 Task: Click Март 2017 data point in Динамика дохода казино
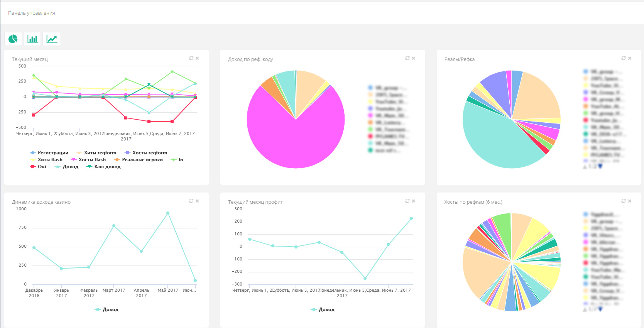point(114,226)
